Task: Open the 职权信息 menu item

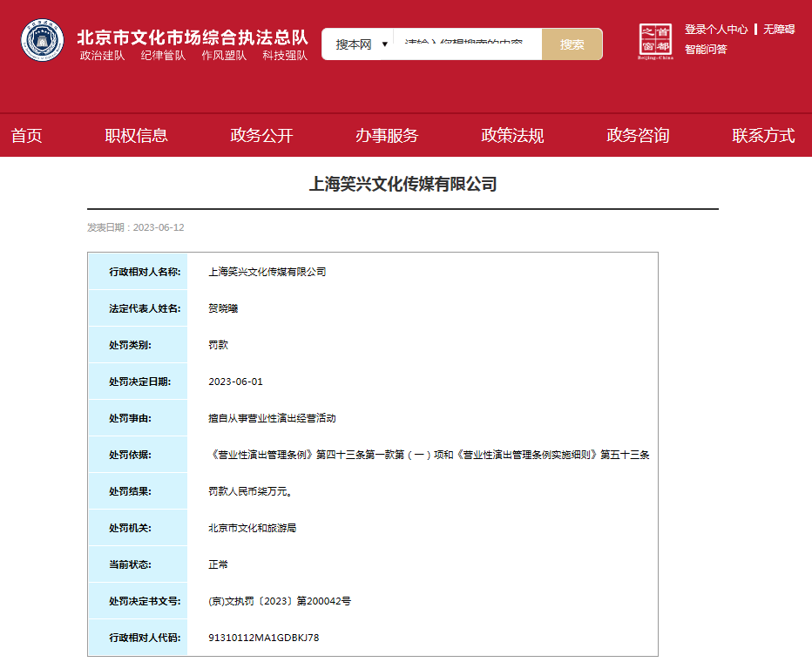Action: [136, 136]
